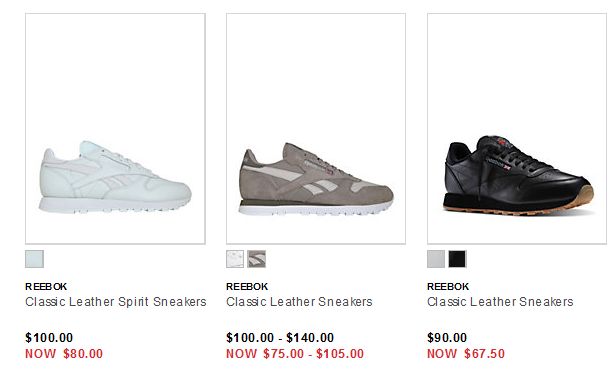Click REEBOK brand label under the black sneaker
The height and width of the screenshot is (378, 613).
coord(448,287)
